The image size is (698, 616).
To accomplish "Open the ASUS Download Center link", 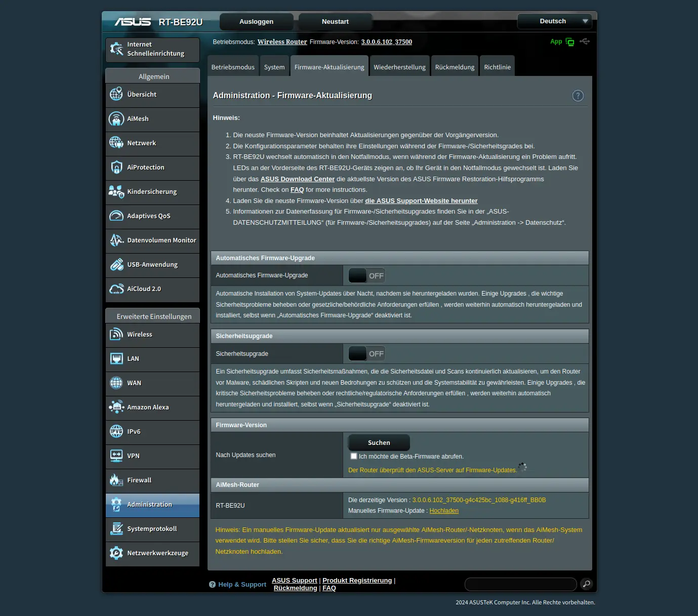I will pyautogui.click(x=297, y=179).
